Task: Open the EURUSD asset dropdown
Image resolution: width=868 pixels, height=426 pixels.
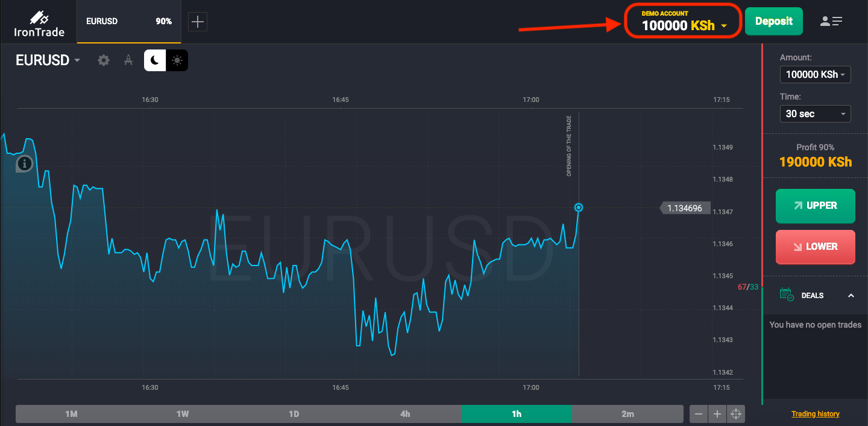Action: coord(48,60)
